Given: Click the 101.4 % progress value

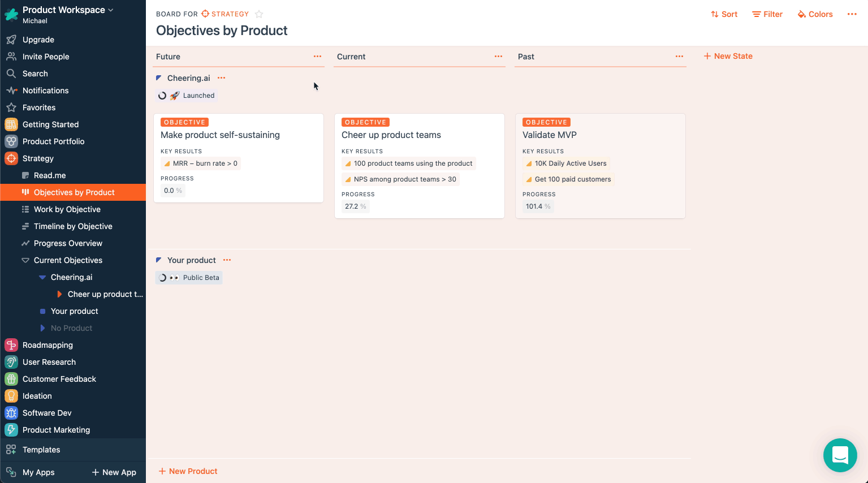Looking at the screenshot, I should point(538,206).
